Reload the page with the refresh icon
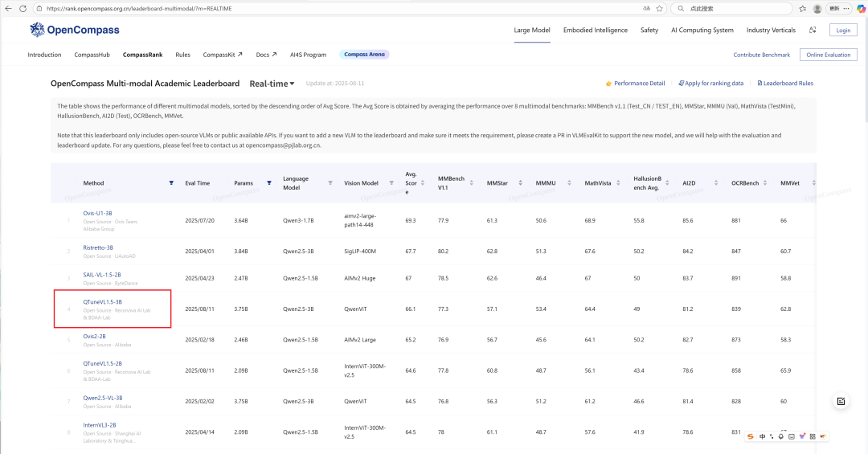The image size is (868, 454). point(23,8)
